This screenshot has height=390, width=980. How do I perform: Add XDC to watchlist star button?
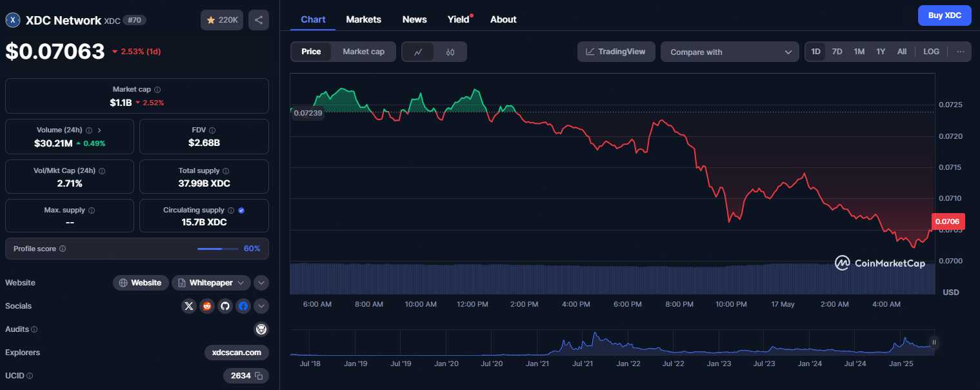pos(222,20)
